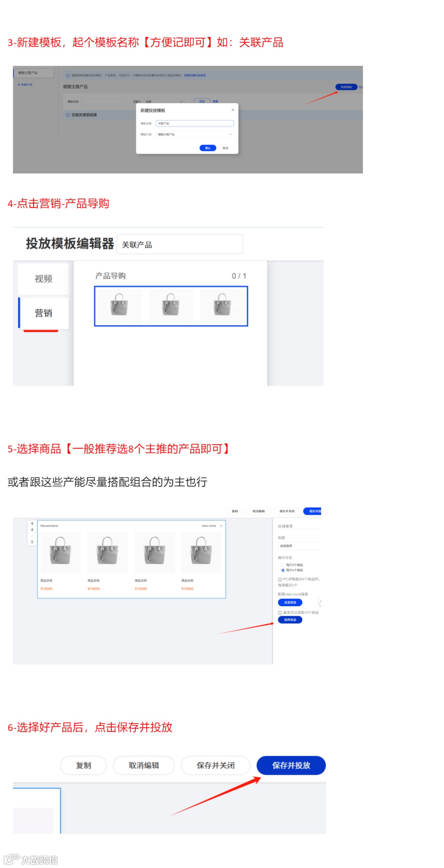Click the template name field beside 投放模板编辑器
Viewport: 444px width, 868px height.
tap(180, 245)
